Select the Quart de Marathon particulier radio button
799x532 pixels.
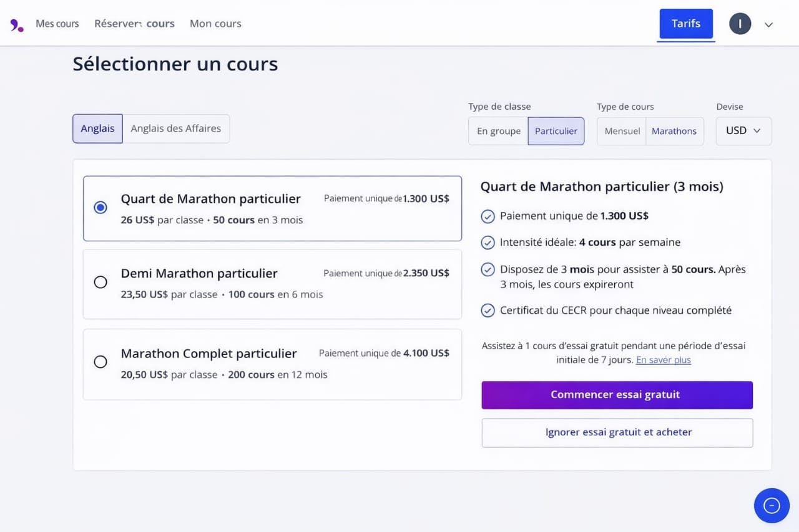tap(100, 208)
